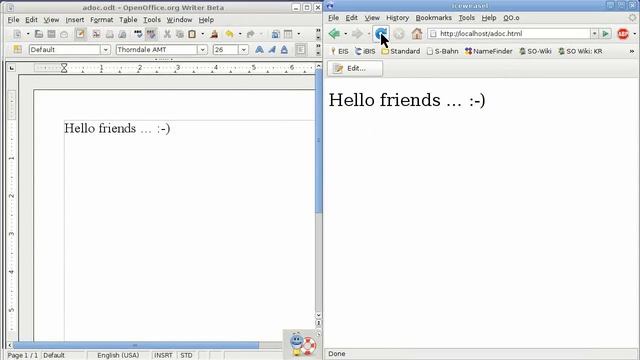640x360 pixels.
Task: Click the Undo arrow in Writer
Action: pos(229,34)
